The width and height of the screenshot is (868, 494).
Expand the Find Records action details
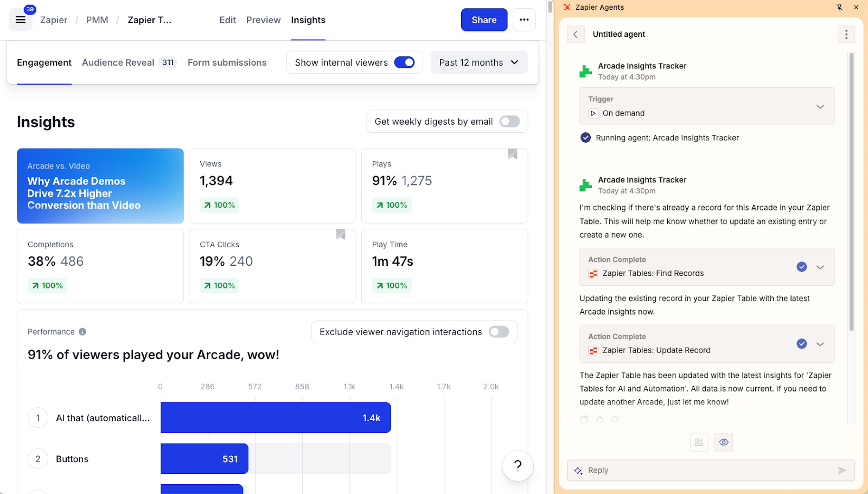click(820, 267)
